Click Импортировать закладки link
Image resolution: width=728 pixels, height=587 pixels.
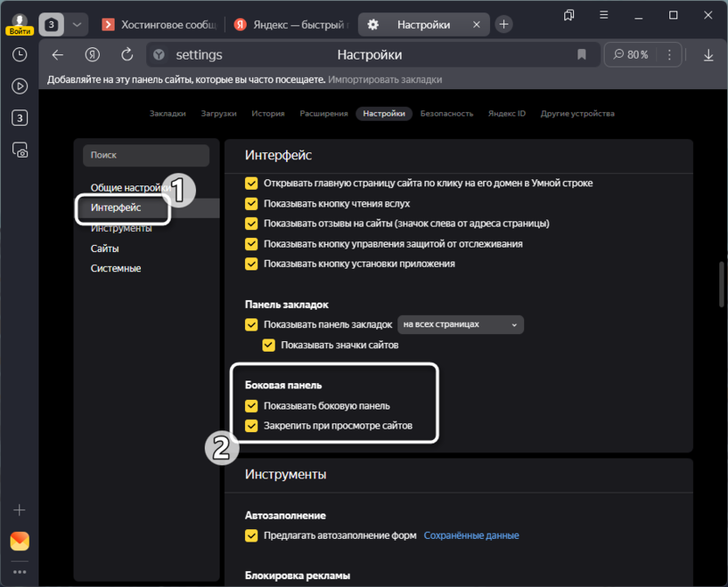[385, 80]
